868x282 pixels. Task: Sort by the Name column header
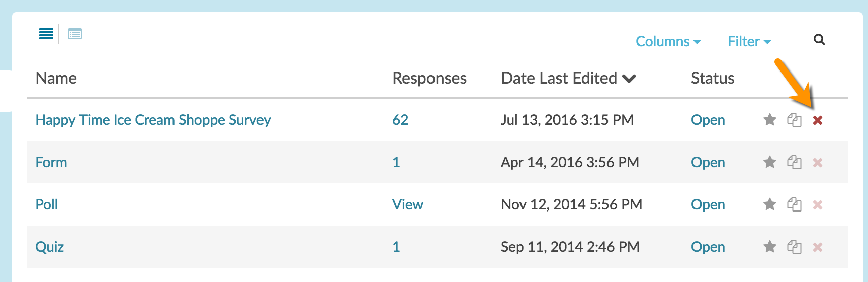56,78
